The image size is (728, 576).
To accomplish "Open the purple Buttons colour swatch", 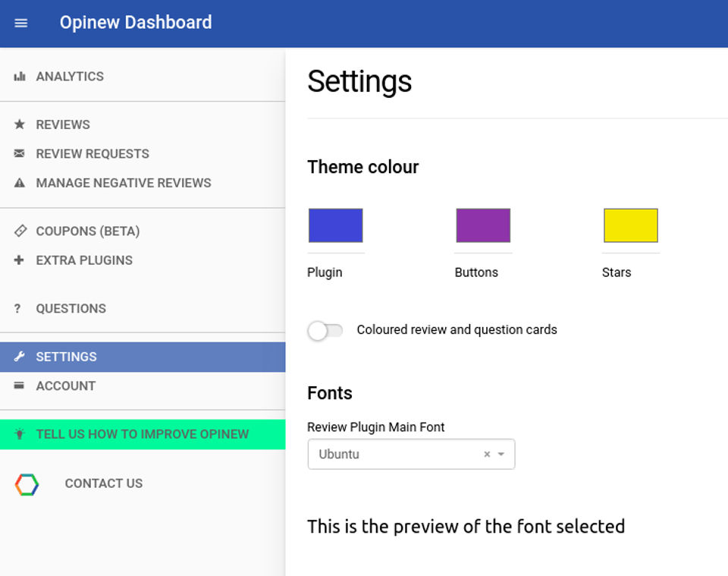I will tap(483, 225).
